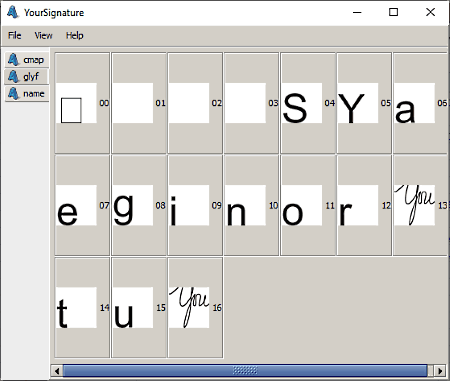Image resolution: width=450 pixels, height=381 pixels.
Task: Select blank glyph cell 02
Action: [x=195, y=103]
